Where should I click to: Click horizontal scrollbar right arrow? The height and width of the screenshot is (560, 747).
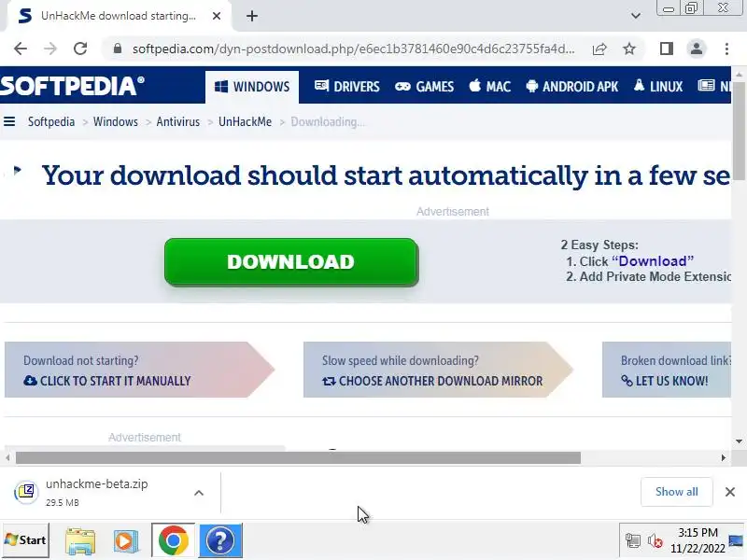(x=723, y=458)
